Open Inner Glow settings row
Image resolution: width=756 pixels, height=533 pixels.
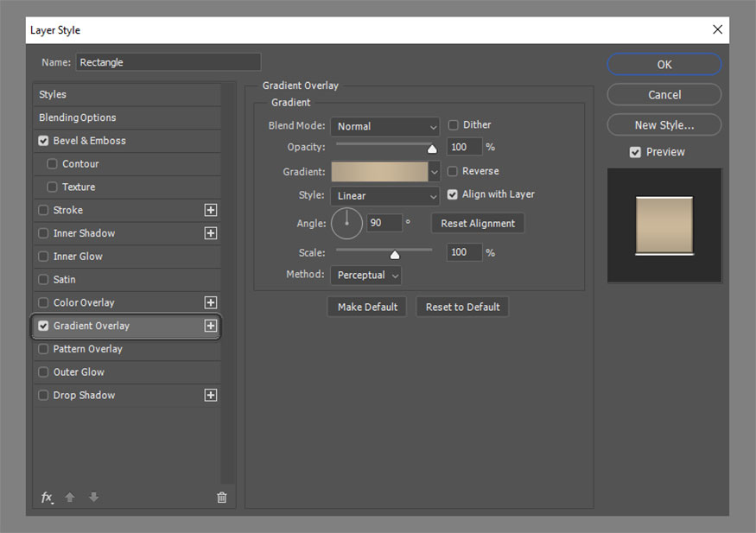(x=127, y=257)
